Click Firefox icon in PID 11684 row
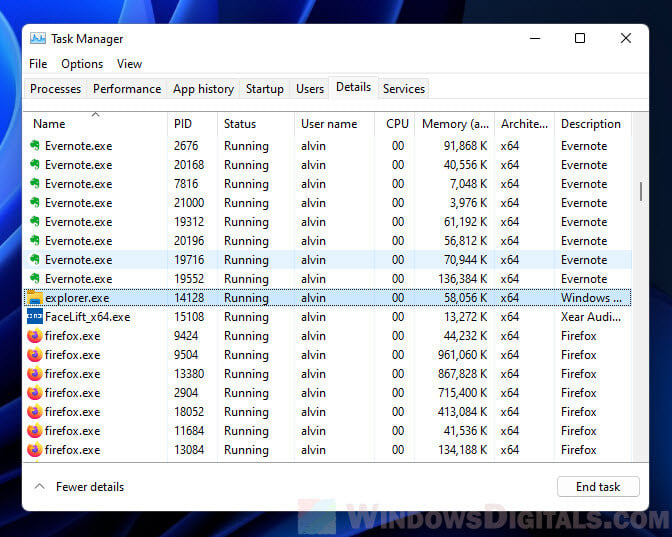The height and width of the screenshot is (537, 672). pyautogui.click(x=35, y=431)
